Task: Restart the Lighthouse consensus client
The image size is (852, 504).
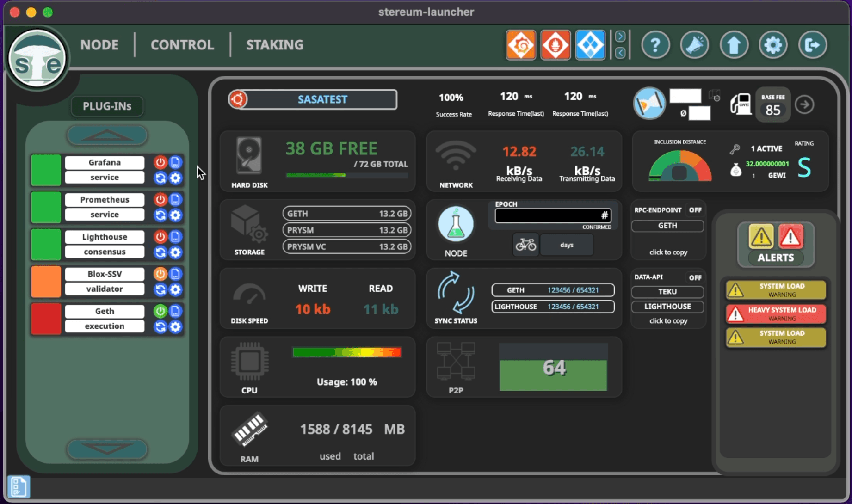Action: [160, 252]
